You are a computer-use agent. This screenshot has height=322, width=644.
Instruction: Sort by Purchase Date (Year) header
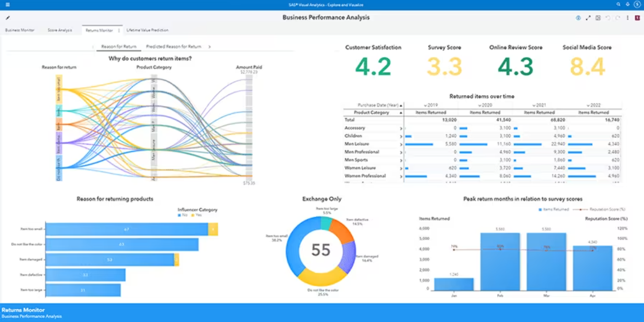click(378, 105)
